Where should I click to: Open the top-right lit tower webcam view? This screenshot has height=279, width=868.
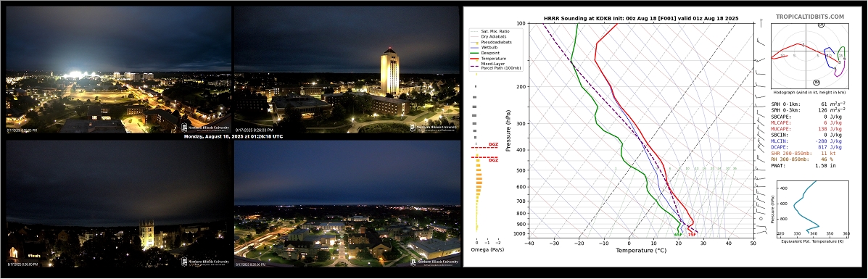(x=347, y=70)
